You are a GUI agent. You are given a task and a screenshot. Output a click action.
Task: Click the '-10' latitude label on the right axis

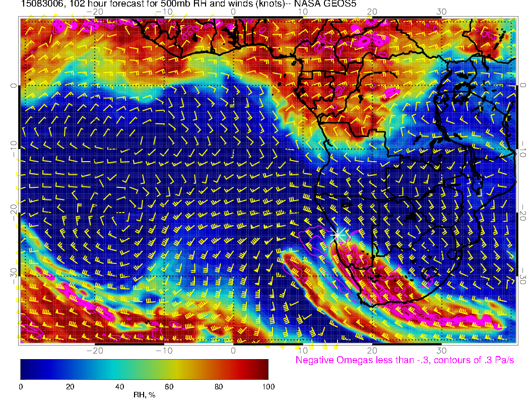click(523, 148)
